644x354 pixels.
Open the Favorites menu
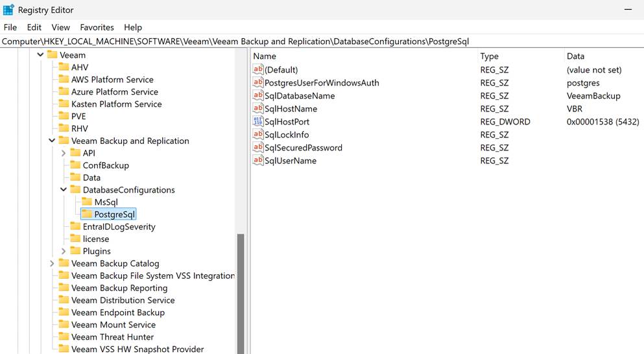[x=97, y=27]
